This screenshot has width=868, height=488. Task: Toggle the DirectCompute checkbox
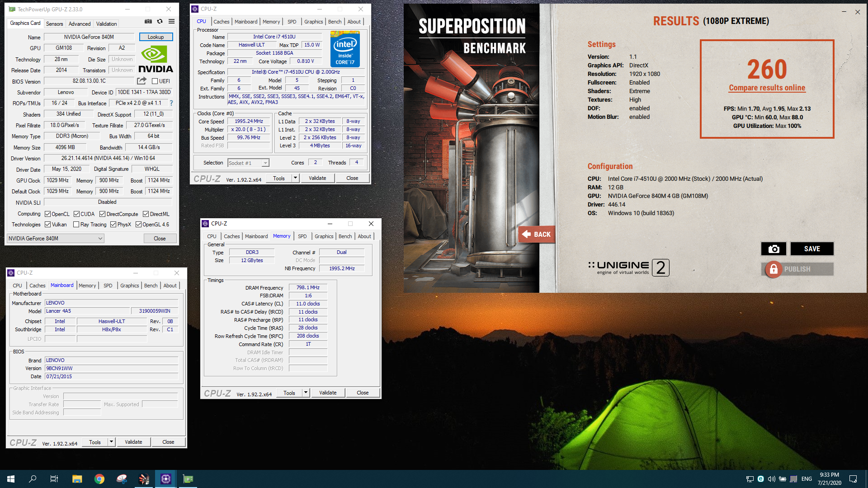click(102, 214)
